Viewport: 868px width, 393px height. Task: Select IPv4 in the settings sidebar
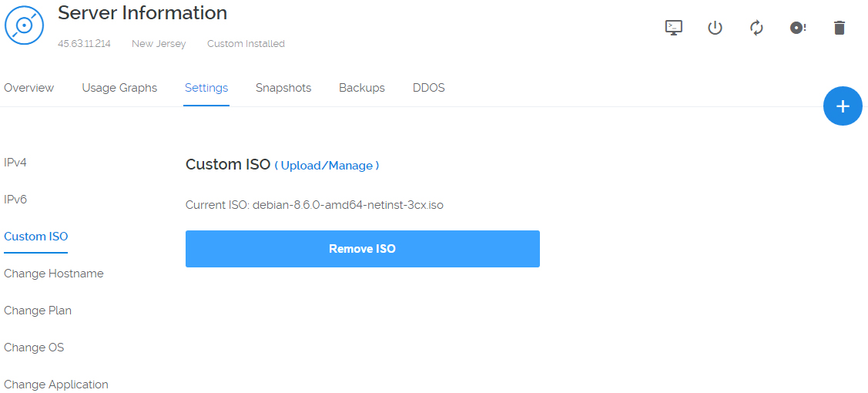click(15, 163)
